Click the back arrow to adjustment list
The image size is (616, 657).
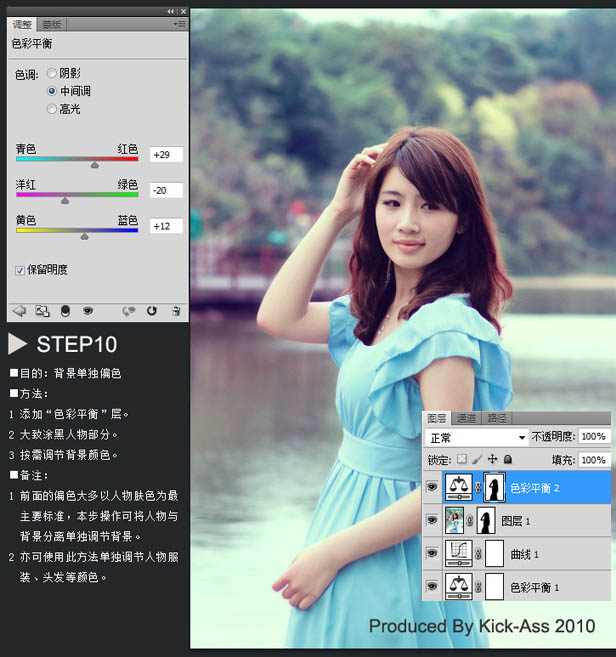(x=18, y=311)
